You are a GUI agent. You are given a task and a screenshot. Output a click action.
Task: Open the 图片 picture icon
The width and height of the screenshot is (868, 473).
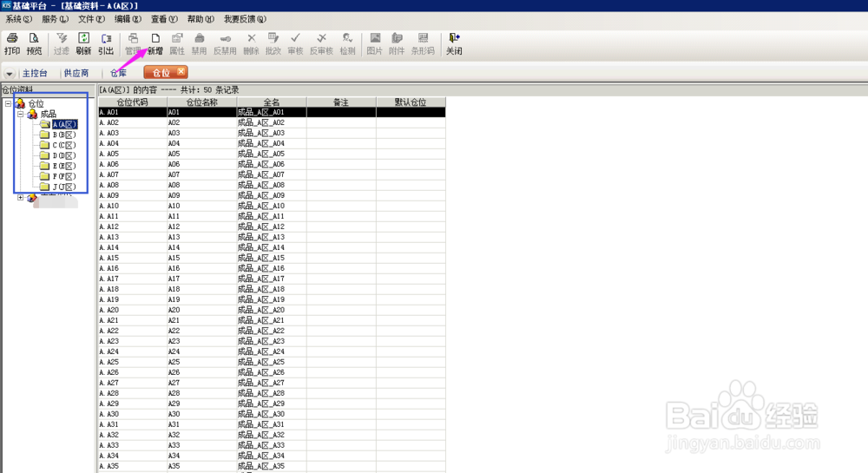375,43
